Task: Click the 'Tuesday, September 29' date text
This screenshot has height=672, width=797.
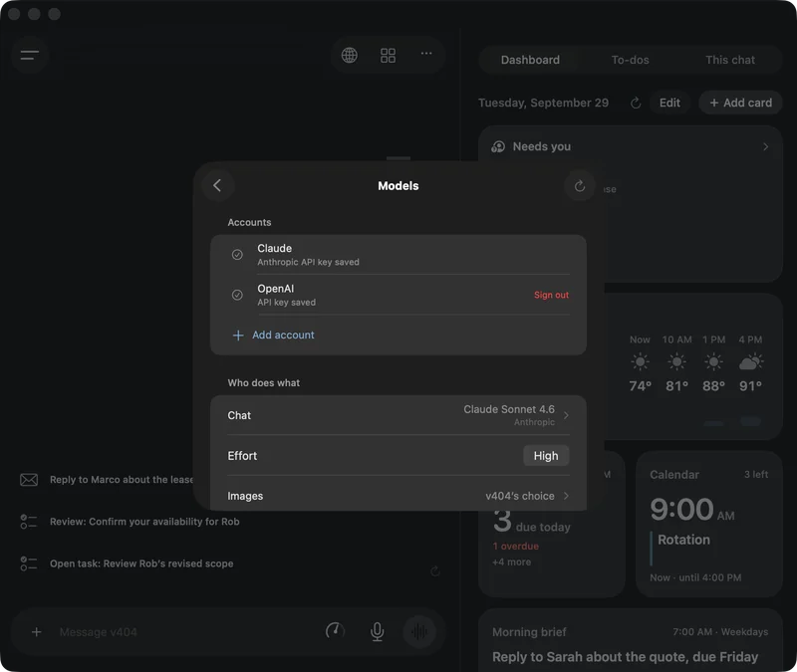Action: click(543, 103)
